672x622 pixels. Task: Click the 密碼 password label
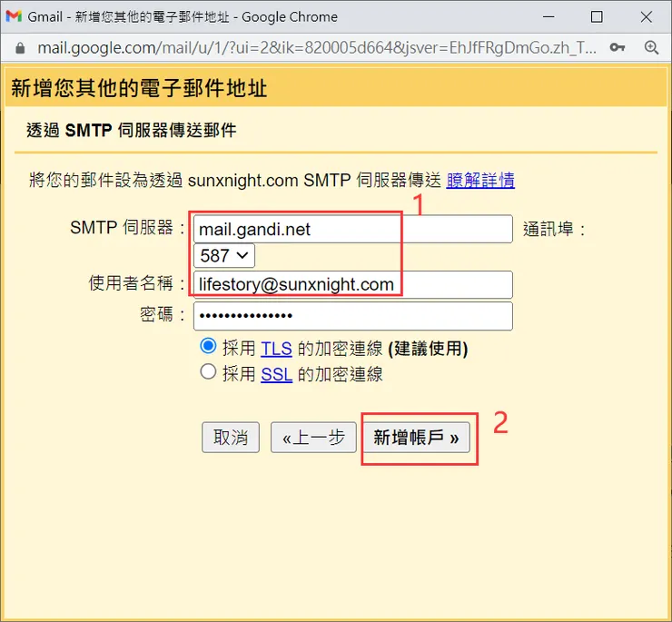(163, 315)
